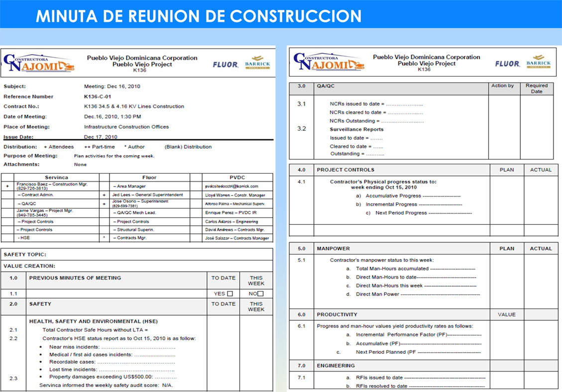Click the email 'pvdcsitedocctrl@barrick.com'
This screenshot has width=562, height=392.
point(231,187)
